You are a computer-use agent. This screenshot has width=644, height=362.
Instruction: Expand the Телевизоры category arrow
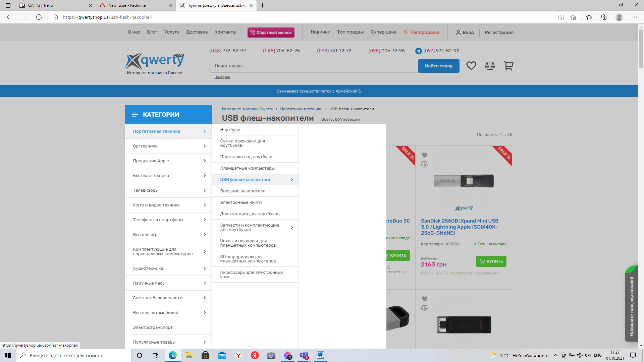pyautogui.click(x=205, y=190)
